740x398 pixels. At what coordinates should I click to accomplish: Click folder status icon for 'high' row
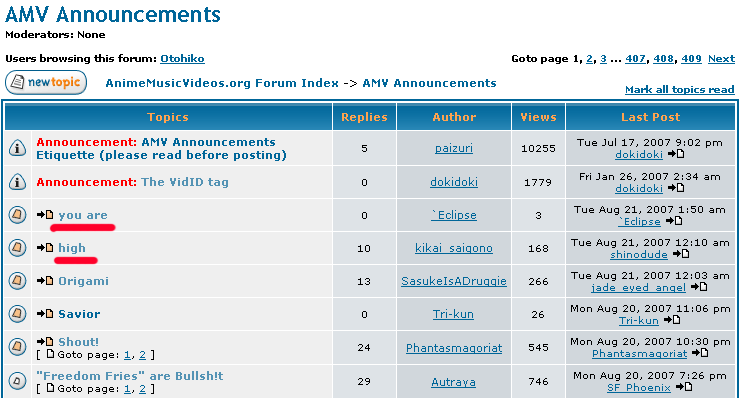[17, 247]
